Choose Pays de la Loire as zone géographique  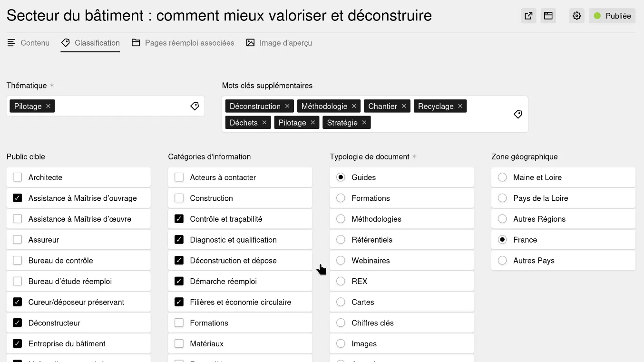pyautogui.click(x=502, y=197)
